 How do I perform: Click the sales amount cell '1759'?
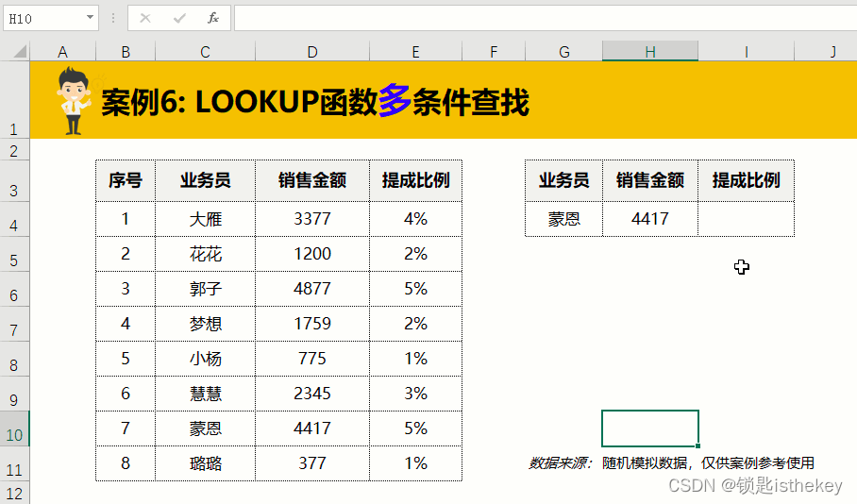pyautogui.click(x=312, y=324)
